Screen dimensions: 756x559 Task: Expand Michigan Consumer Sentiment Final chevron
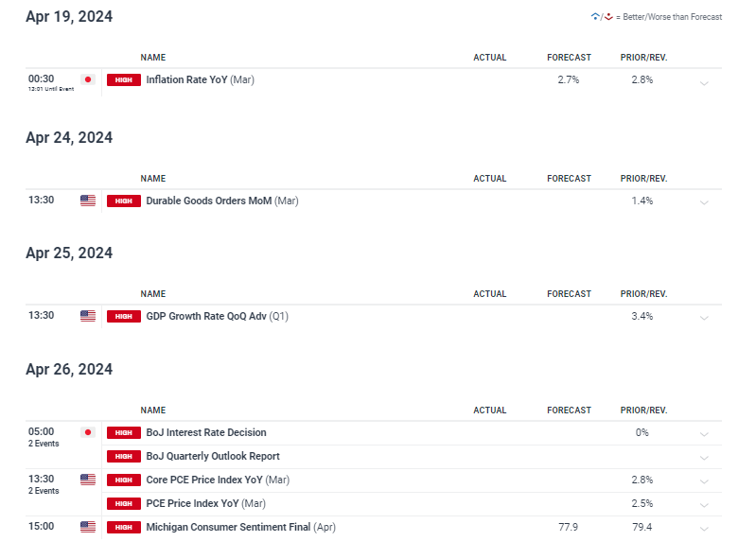click(704, 529)
